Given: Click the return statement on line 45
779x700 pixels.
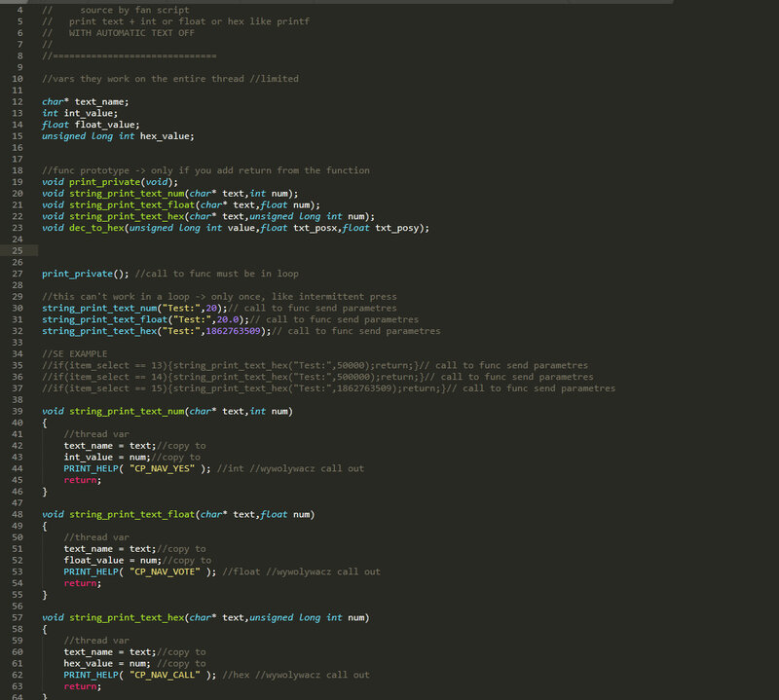Looking at the screenshot, I should [82, 480].
